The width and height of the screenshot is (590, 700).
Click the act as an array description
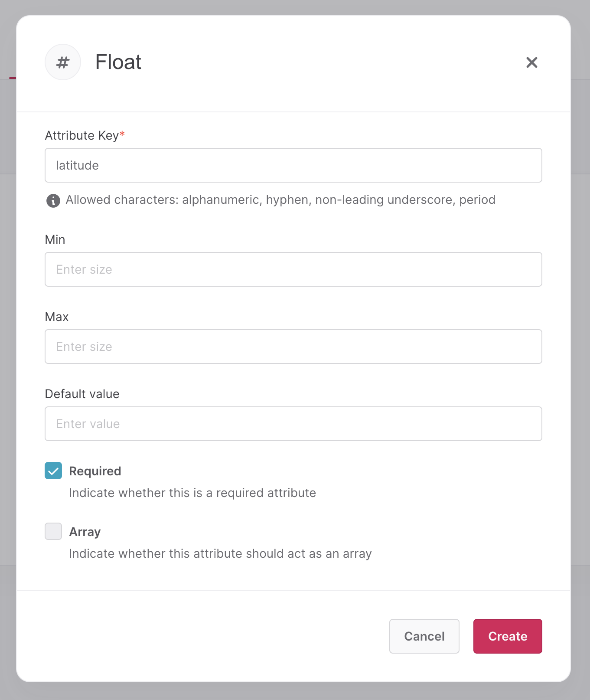pyautogui.click(x=220, y=554)
